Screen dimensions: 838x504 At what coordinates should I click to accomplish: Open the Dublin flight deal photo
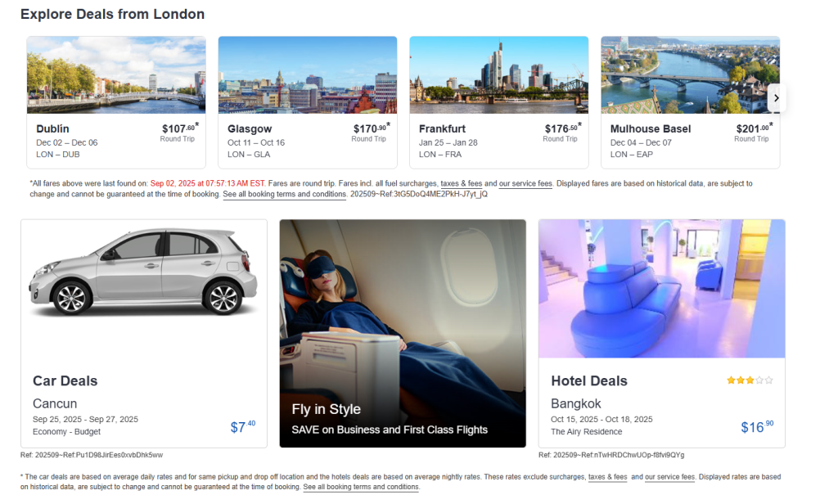(116, 74)
